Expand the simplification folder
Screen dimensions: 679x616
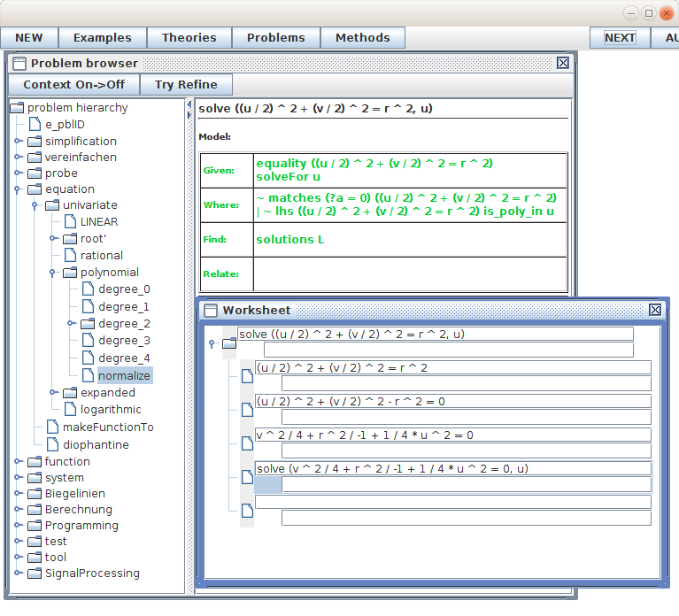[18, 141]
